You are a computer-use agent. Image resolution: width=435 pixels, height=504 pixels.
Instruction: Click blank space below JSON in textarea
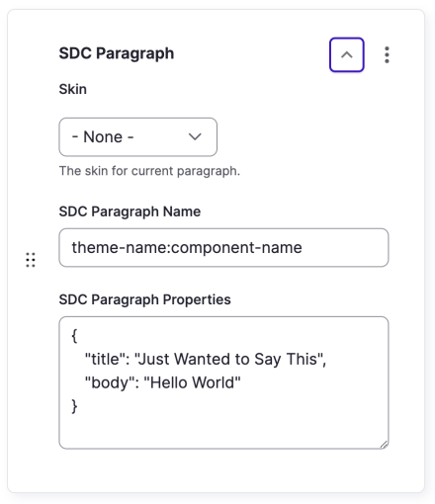[x=223, y=430]
